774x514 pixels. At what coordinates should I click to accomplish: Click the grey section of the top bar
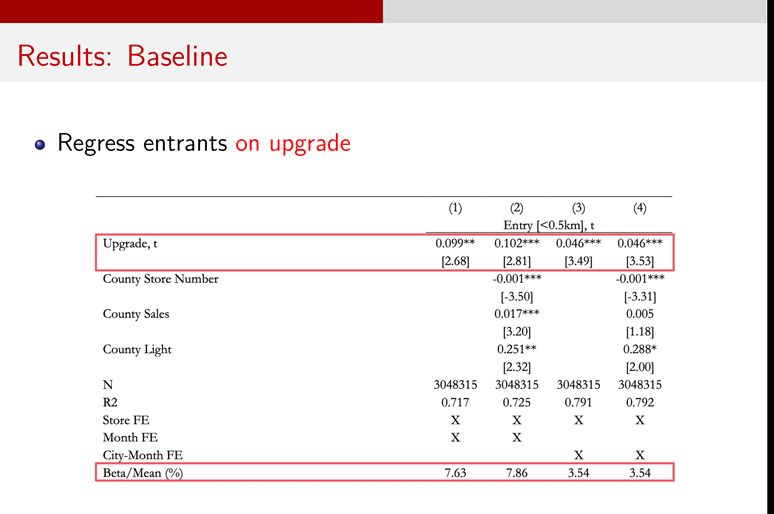point(578,11)
